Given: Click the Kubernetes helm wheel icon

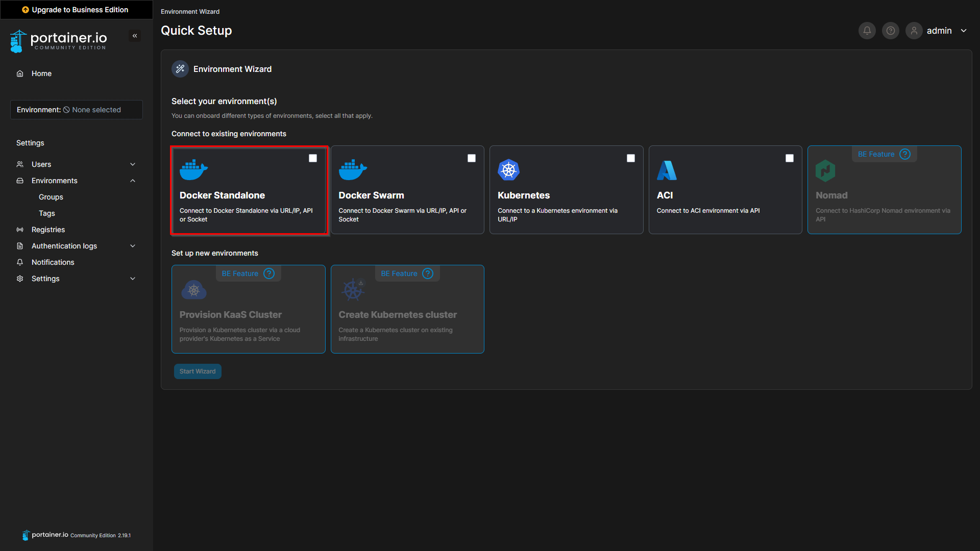Looking at the screenshot, I should (x=508, y=170).
